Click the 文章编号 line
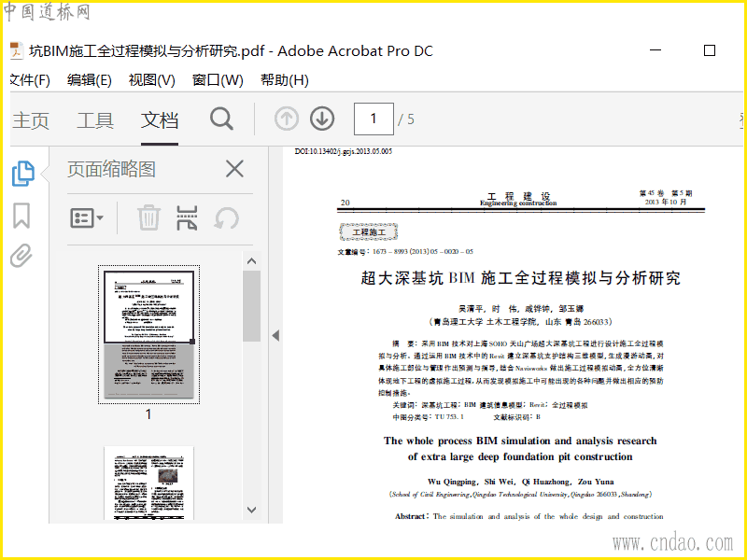The height and width of the screenshot is (560, 747). [x=405, y=251]
